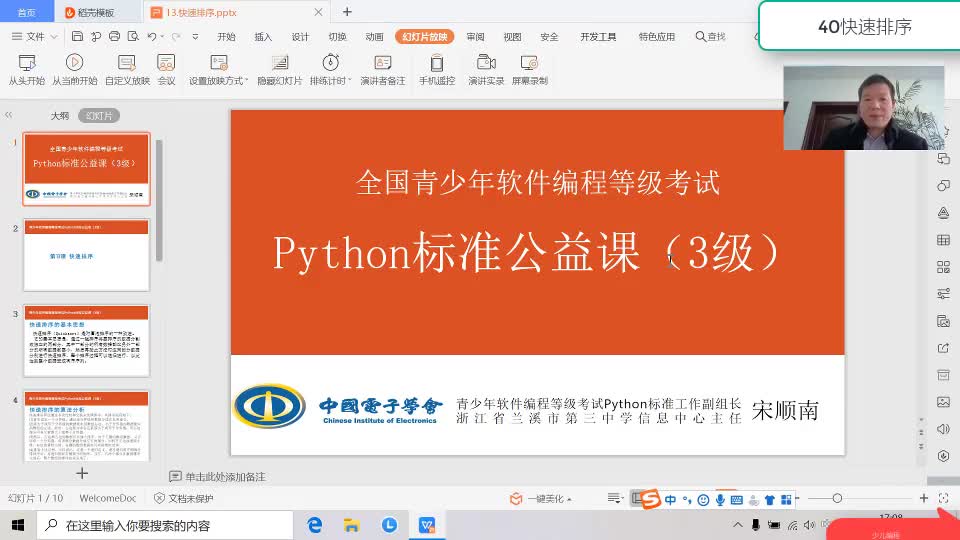Open File Explorer from taskbar
Screen dimensions: 960x540
(x=351, y=525)
